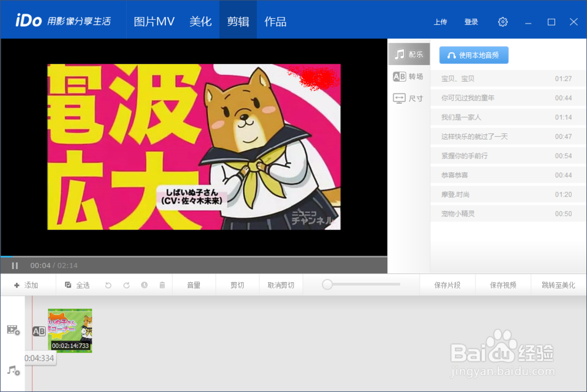Select the 配乐 music panel
The height and width of the screenshot is (392, 587).
click(x=409, y=55)
